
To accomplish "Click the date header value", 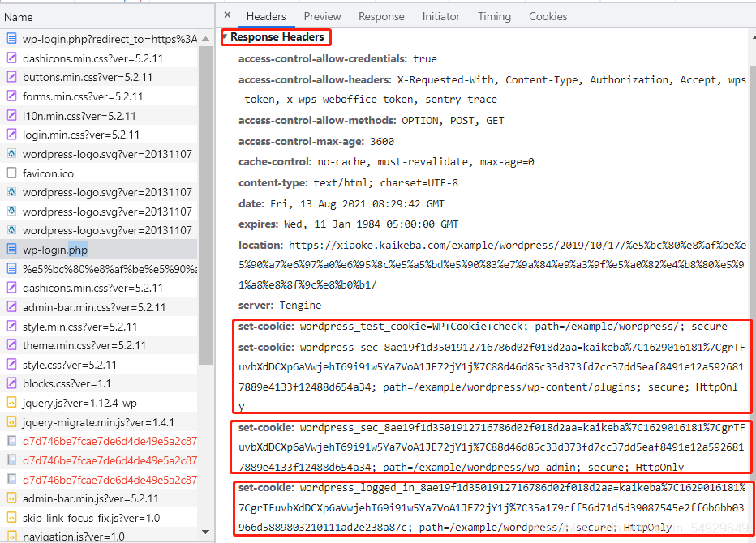I will (357, 203).
